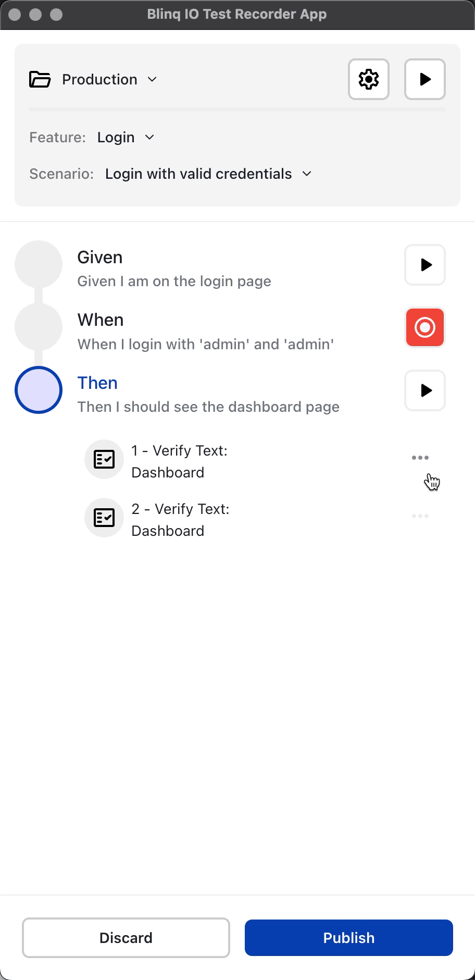The image size is (475, 980).
Task: Select the highlighted Then step circle
Action: pos(39,390)
